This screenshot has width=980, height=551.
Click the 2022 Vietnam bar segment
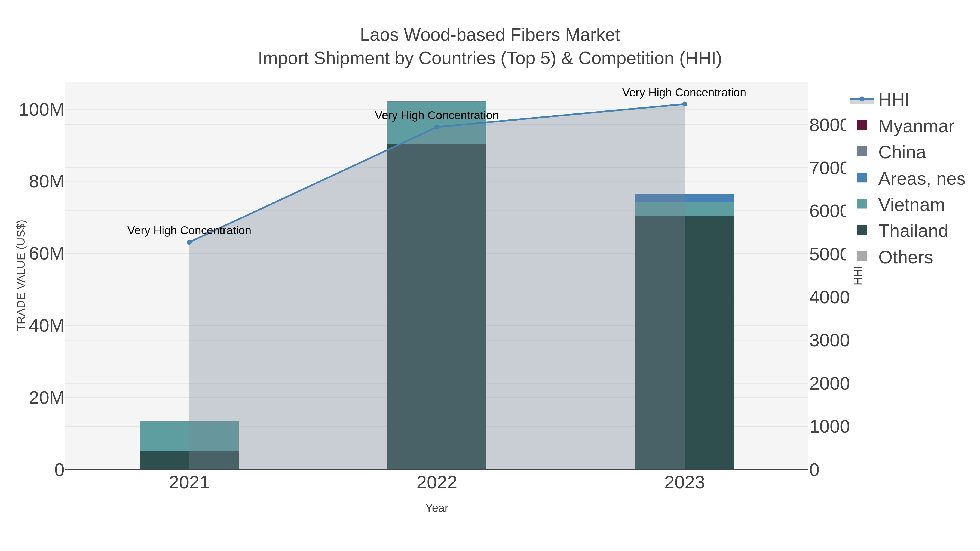[x=437, y=122]
